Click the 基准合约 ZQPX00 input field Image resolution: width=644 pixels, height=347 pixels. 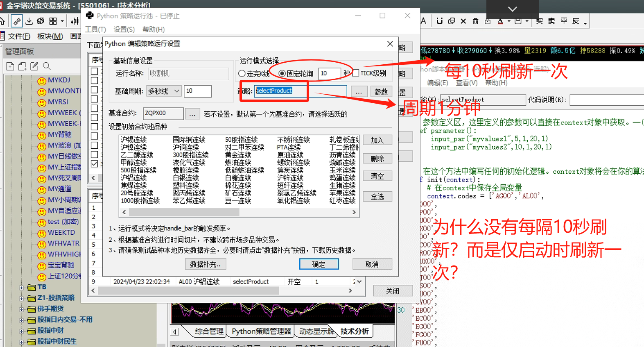163,113
